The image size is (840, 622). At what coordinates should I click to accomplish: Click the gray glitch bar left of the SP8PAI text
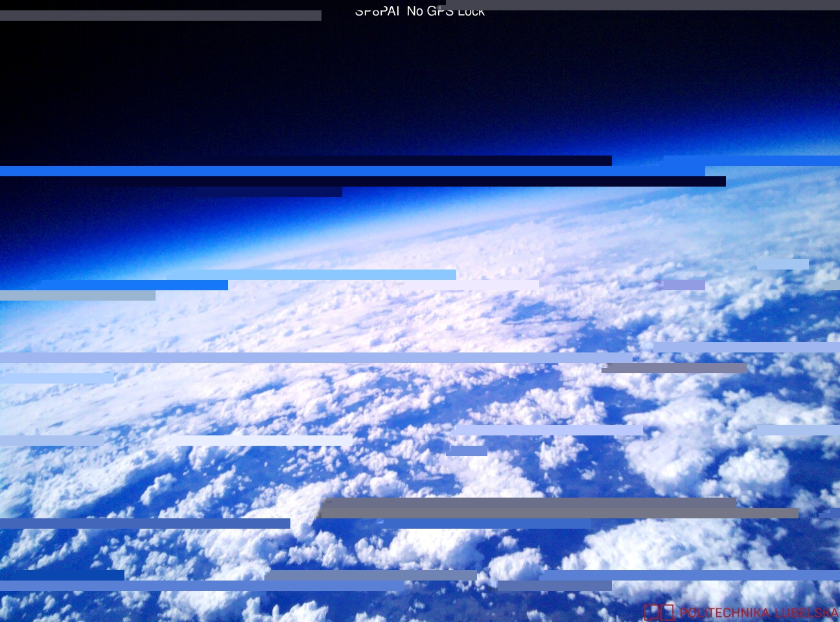(x=161, y=16)
